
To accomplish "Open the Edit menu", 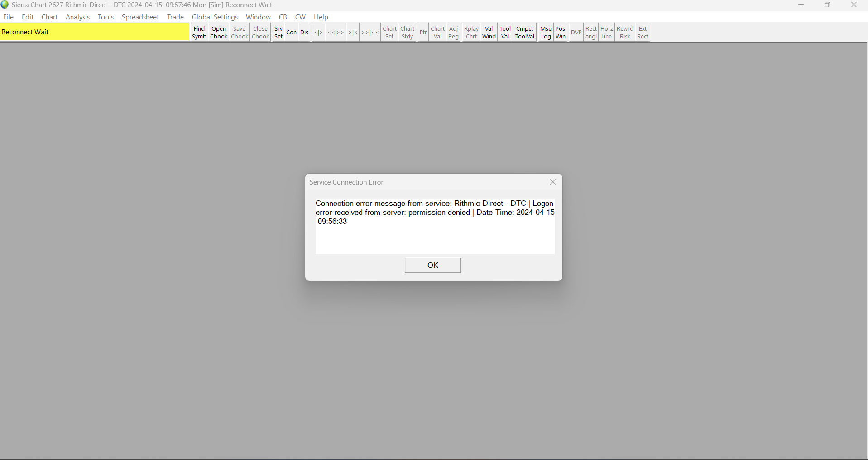I will [x=28, y=17].
